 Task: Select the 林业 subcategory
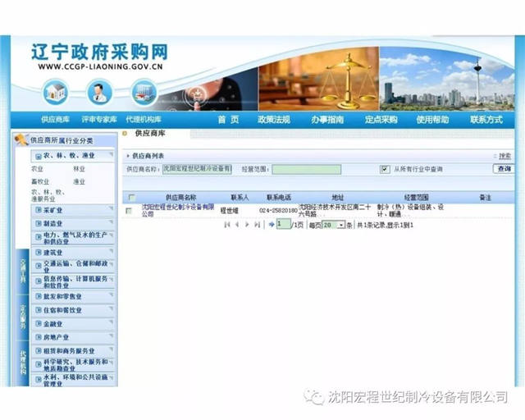pos(79,169)
